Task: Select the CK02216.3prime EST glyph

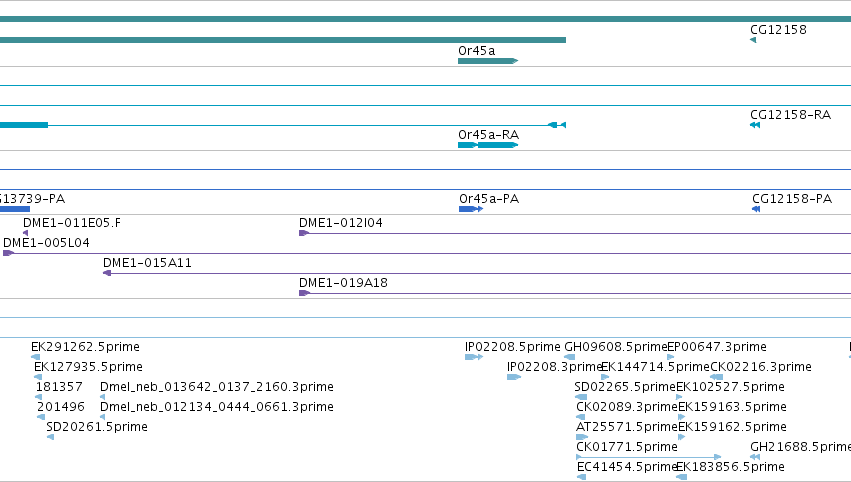Action: 716,377
